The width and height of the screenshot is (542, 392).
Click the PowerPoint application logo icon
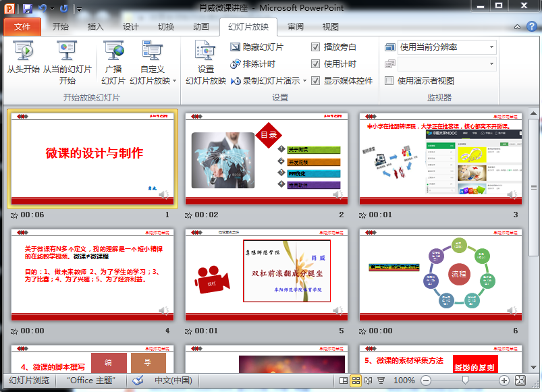9,8
